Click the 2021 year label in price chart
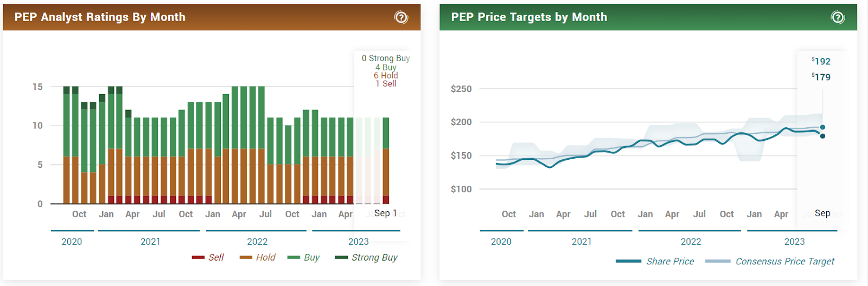The height and width of the screenshot is (286, 868). pos(582,242)
